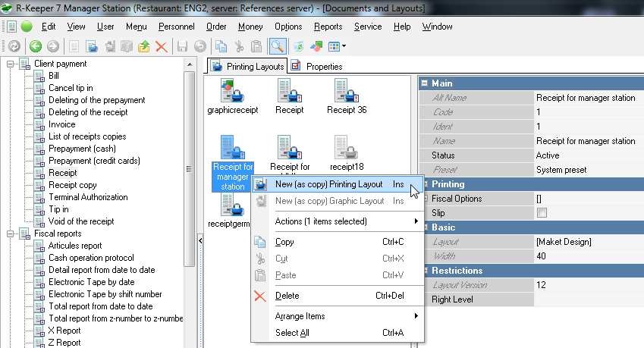
Task: Click the yellow folder up-arrow toolbar icon
Action: (144, 46)
